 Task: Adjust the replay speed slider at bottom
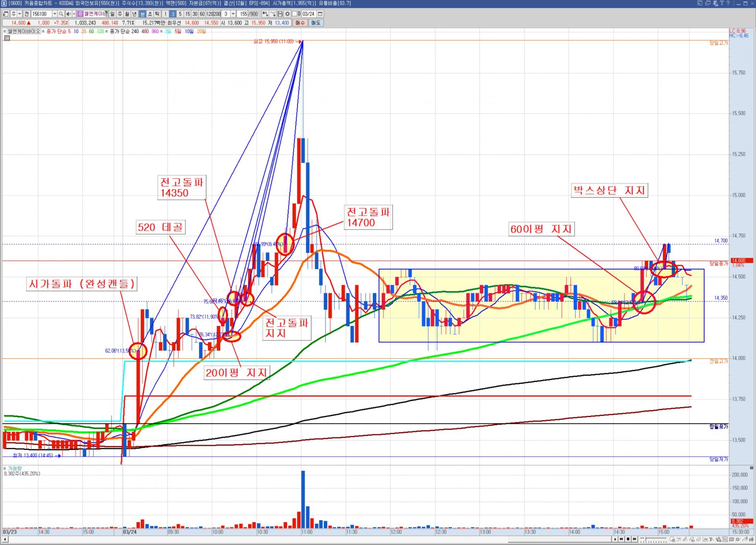tap(646, 539)
